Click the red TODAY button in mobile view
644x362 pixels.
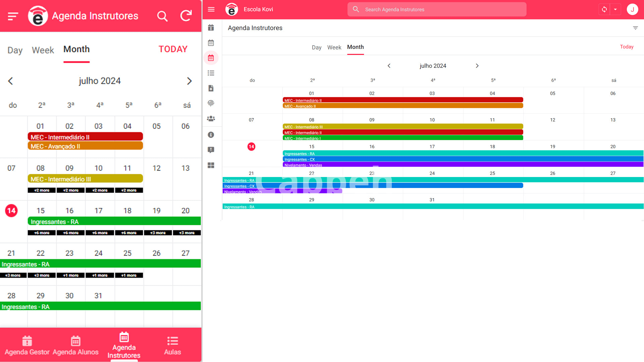click(173, 49)
